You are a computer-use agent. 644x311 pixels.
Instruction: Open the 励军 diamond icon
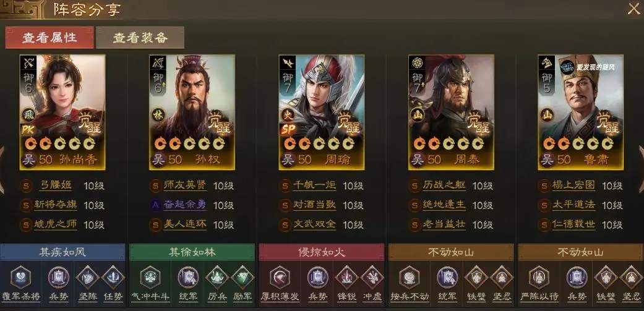click(243, 278)
